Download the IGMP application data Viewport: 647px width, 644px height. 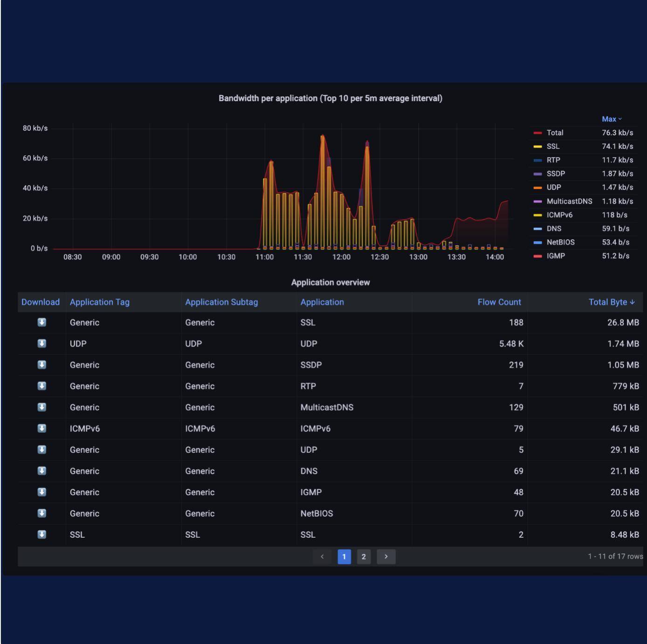click(41, 492)
